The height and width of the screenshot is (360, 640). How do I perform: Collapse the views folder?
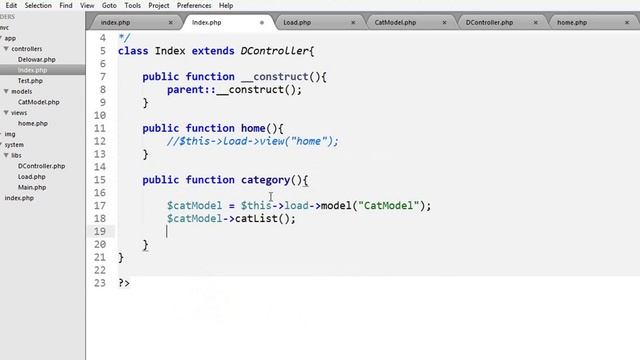6,113
